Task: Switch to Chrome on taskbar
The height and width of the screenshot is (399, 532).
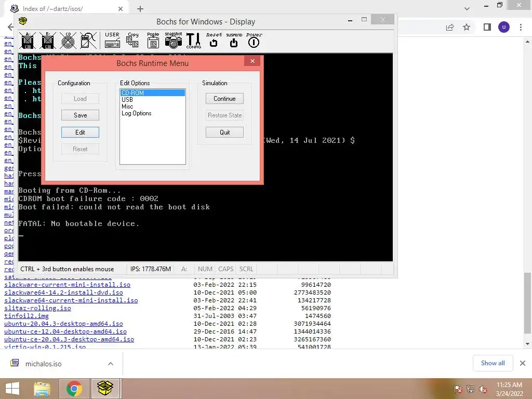Action: pos(74,389)
